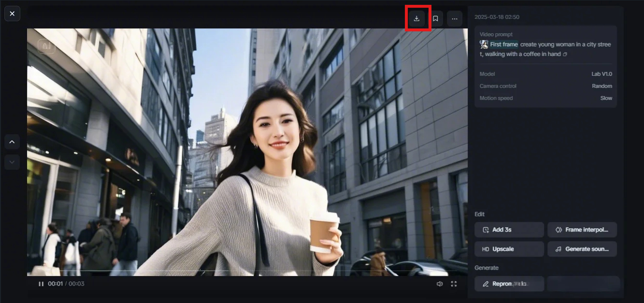Download the generated video
644x303 pixels.
pos(417,18)
